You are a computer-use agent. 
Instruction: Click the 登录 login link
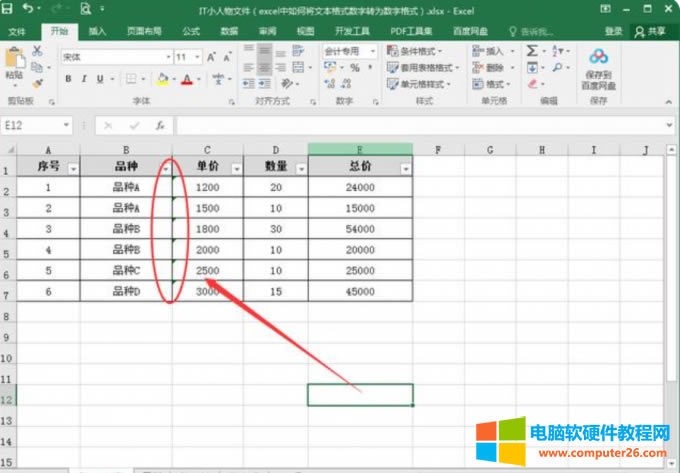tap(613, 31)
